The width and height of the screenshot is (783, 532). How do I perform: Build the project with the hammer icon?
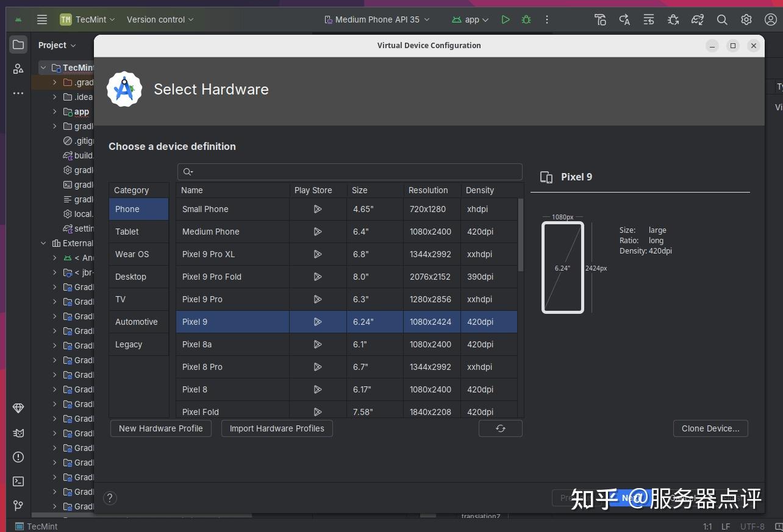[601, 20]
